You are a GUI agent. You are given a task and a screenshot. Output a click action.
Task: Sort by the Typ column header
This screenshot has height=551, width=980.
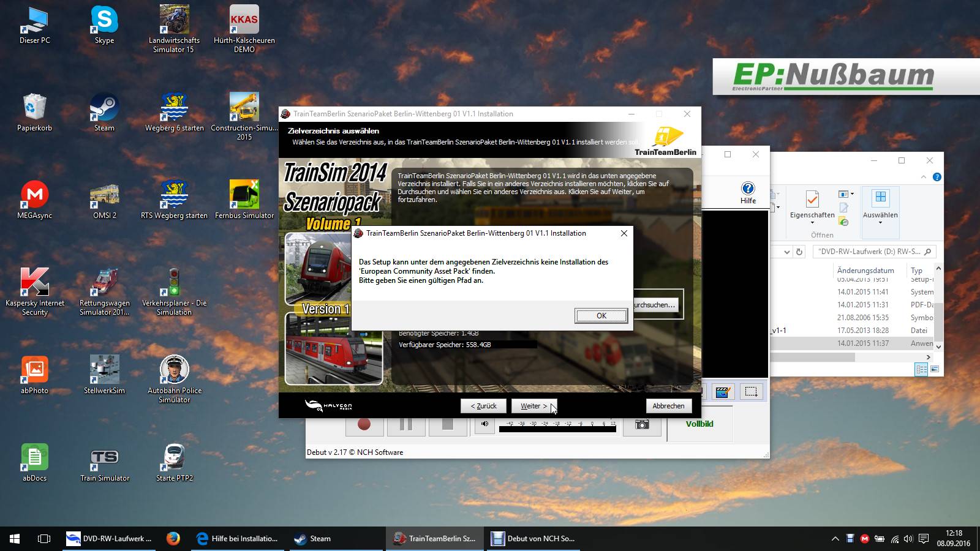916,271
